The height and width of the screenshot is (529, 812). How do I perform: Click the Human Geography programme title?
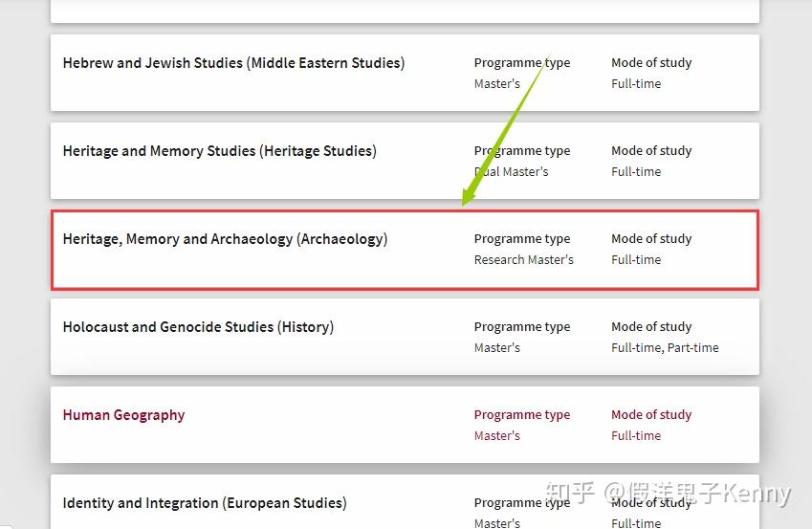tap(123, 415)
